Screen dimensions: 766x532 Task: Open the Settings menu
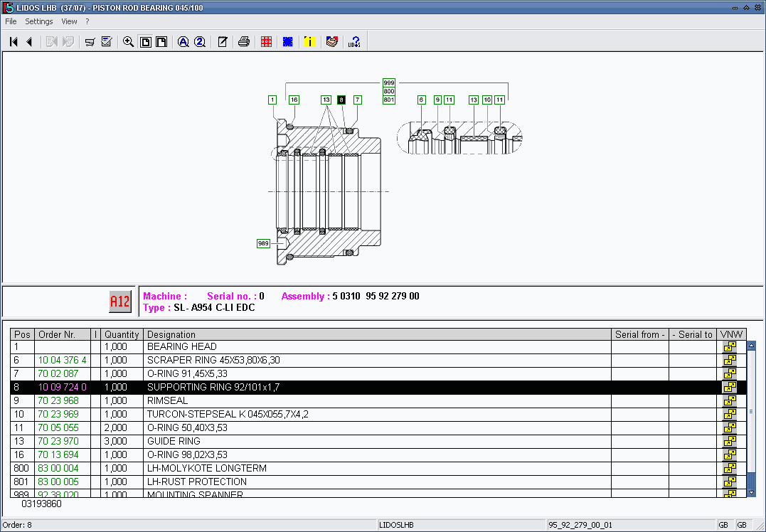click(39, 21)
